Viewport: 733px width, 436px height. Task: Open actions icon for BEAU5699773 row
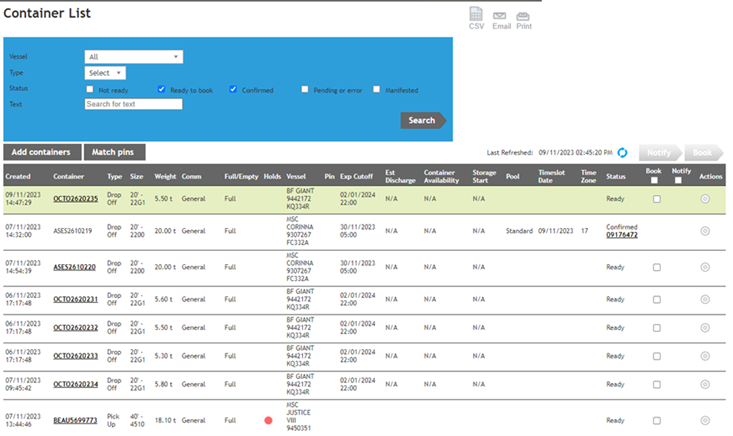[x=705, y=420]
